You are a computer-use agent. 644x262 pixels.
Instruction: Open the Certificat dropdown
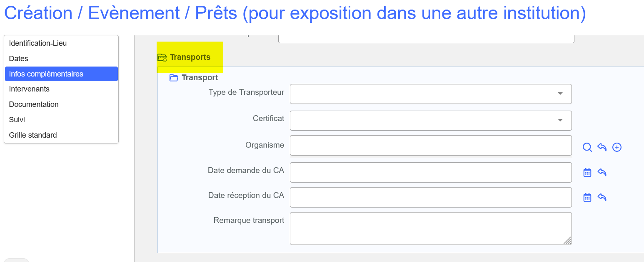point(431,121)
